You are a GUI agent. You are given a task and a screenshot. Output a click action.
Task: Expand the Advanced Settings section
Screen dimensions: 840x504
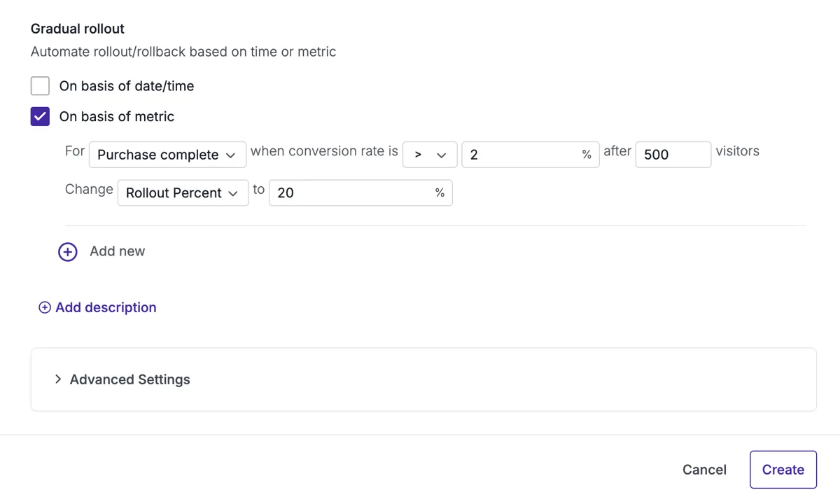(423, 379)
